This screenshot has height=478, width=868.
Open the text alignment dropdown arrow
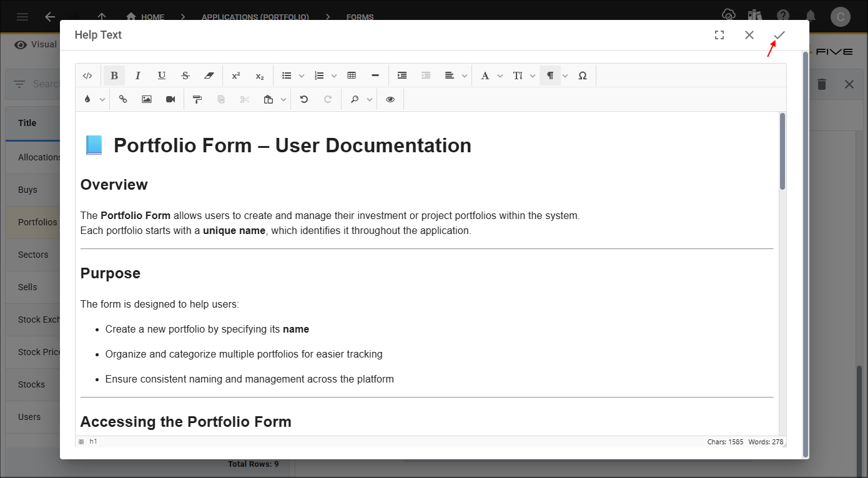465,76
